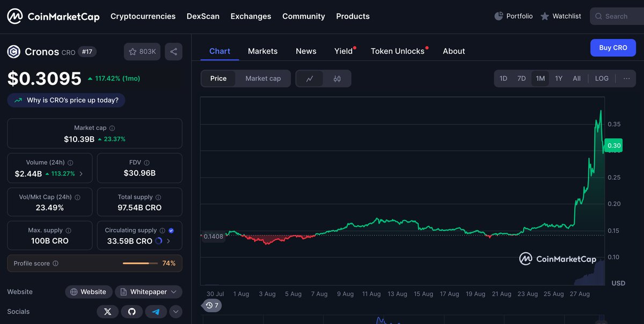Click Circulating supply info icon
644x324 pixels.
(162, 230)
